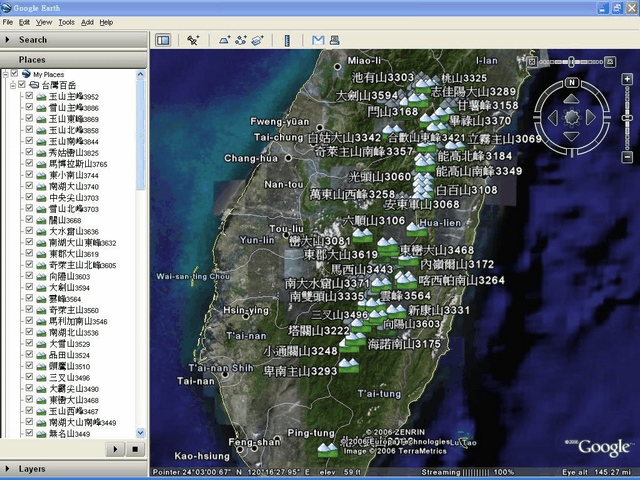Click the Add Polygon toolbar icon
Image resolution: width=640 pixels, height=480 pixels.
click(225, 40)
